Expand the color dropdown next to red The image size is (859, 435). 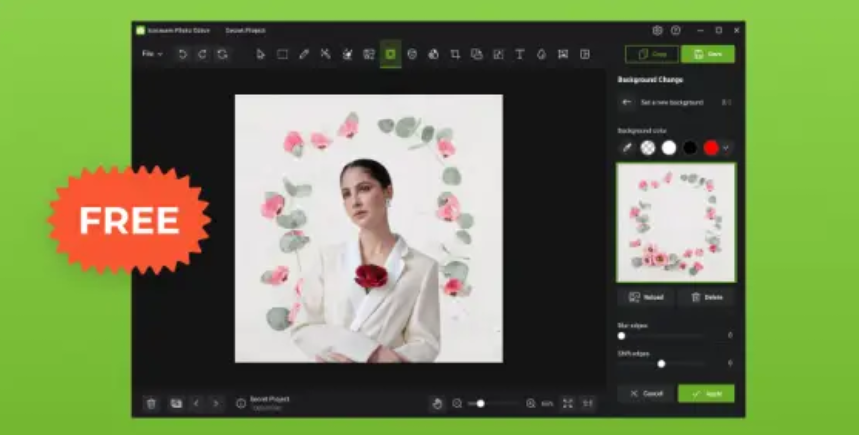point(726,148)
